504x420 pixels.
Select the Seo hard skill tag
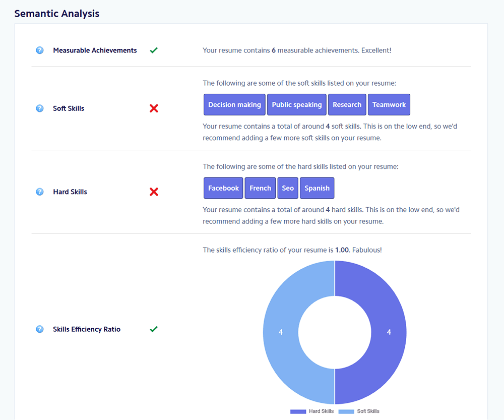point(288,188)
